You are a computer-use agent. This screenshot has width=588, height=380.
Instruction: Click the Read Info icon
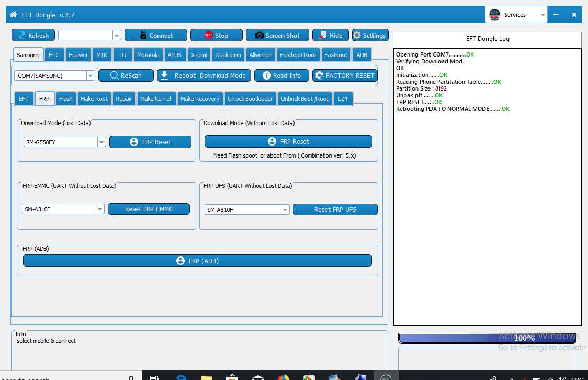tap(267, 75)
